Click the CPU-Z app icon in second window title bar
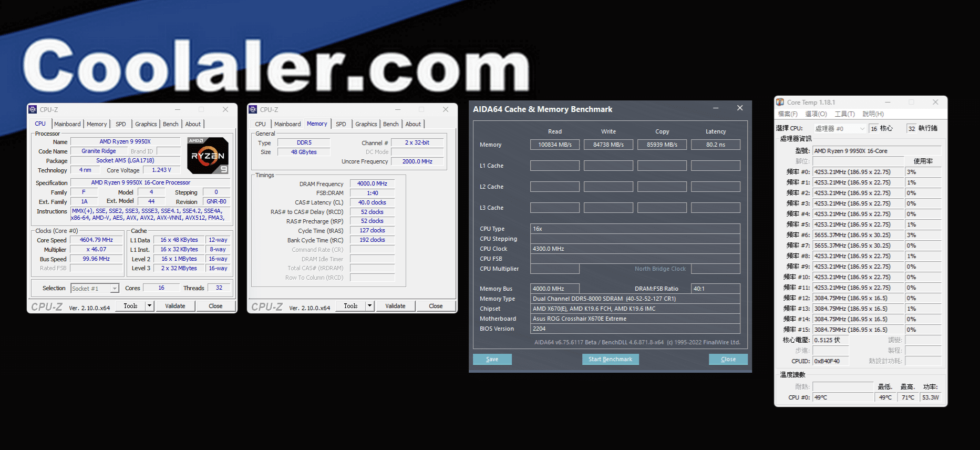Screen dimensions: 980x450 pyautogui.click(x=253, y=109)
